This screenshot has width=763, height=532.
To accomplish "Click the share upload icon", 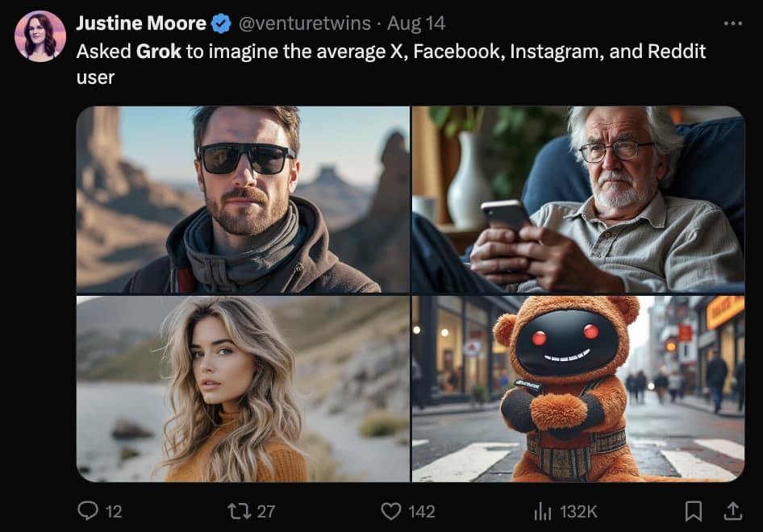I will coord(732,510).
